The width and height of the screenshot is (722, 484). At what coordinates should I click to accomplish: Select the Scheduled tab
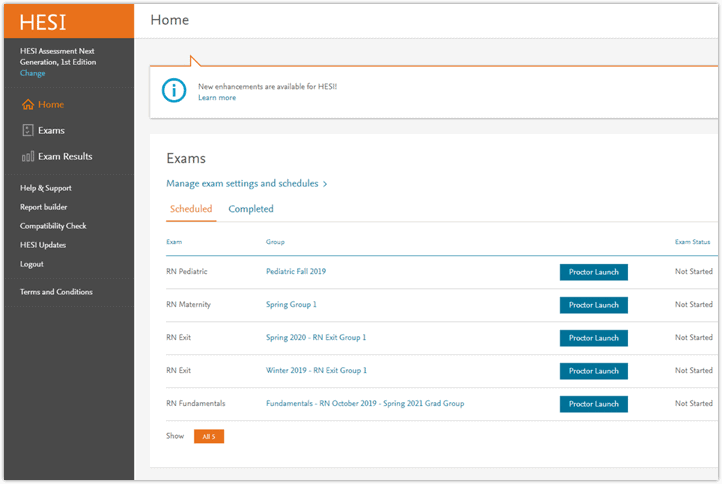click(x=190, y=209)
